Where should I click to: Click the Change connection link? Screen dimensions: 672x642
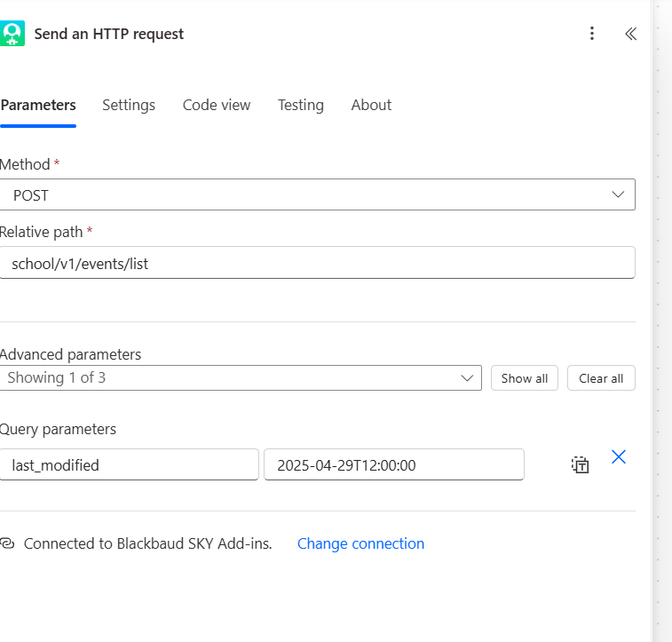click(360, 543)
